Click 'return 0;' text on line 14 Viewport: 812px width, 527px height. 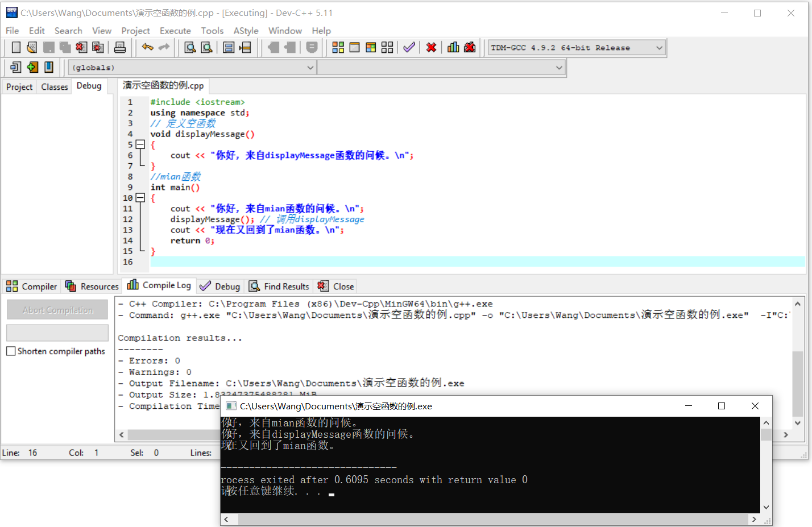click(x=192, y=241)
